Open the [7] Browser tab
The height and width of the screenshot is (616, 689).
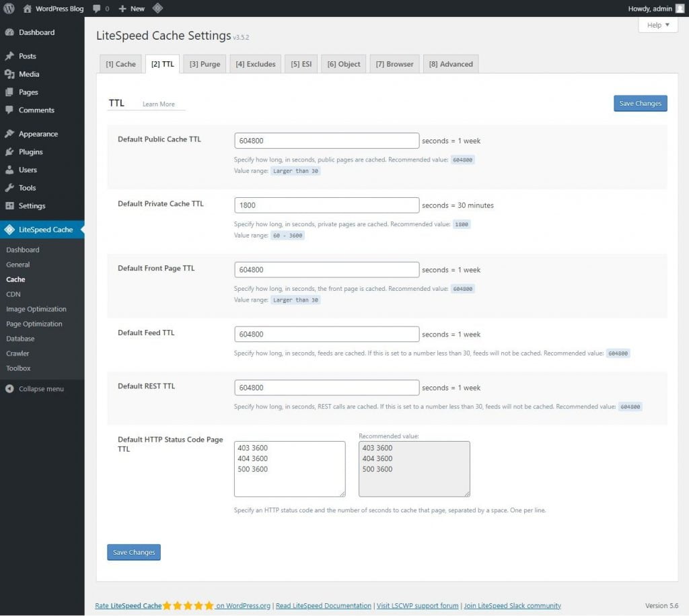tap(394, 64)
